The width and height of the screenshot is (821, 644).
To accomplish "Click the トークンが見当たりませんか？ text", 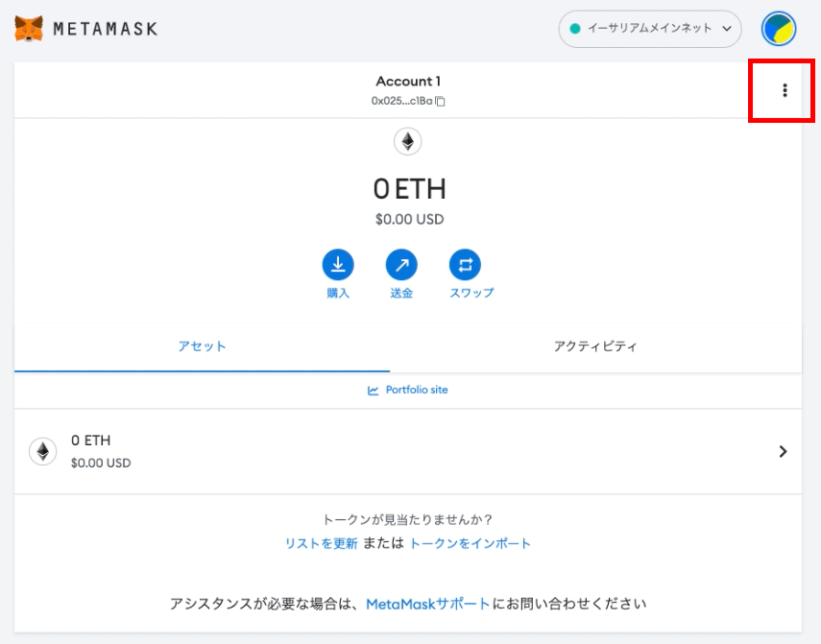I will 407,519.
